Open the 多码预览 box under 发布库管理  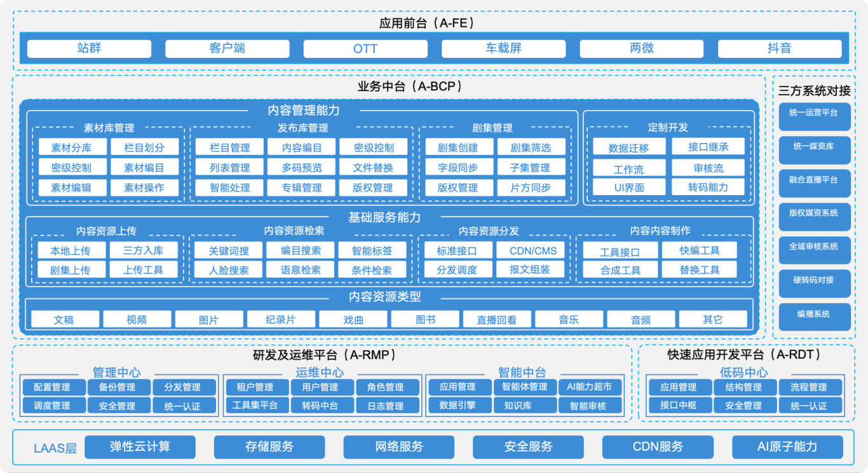tap(302, 168)
